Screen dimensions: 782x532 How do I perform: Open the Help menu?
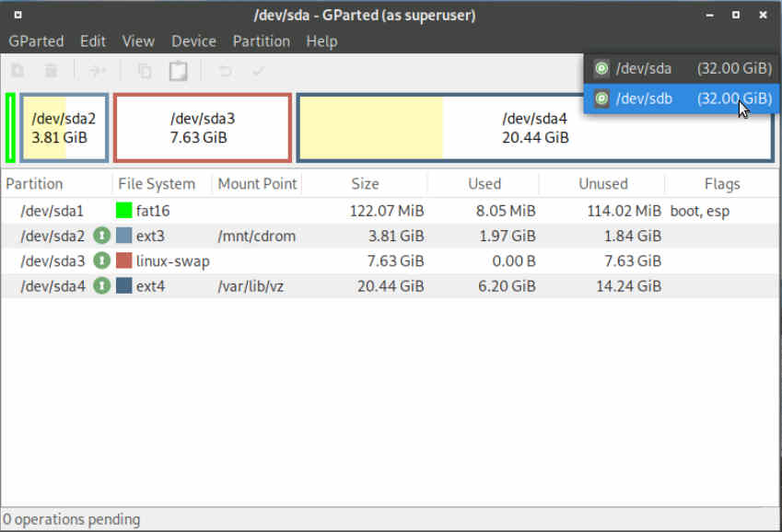[x=321, y=41]
